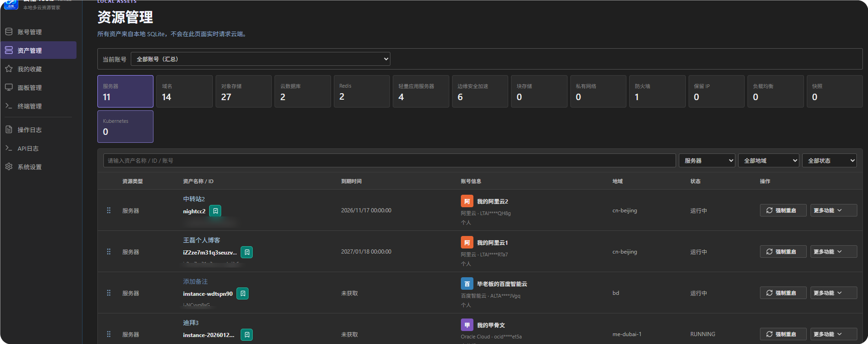This screenshot has height=344, width=868.
Task: Select the 云数据库 card
Action: tap(303, 91)
